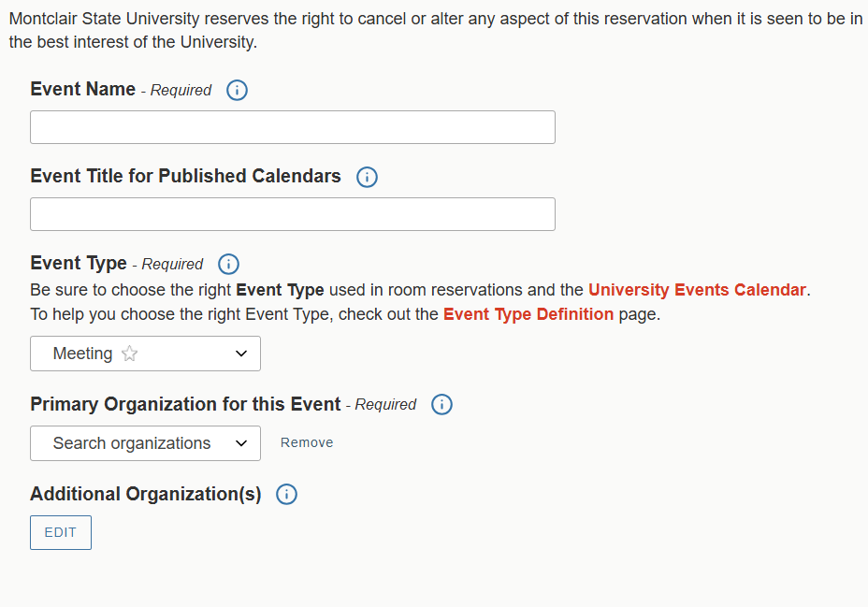Open info icon for Event Title for Published Calendars
The width and height of the screenshot is (868, 607).
click(367, 178)
